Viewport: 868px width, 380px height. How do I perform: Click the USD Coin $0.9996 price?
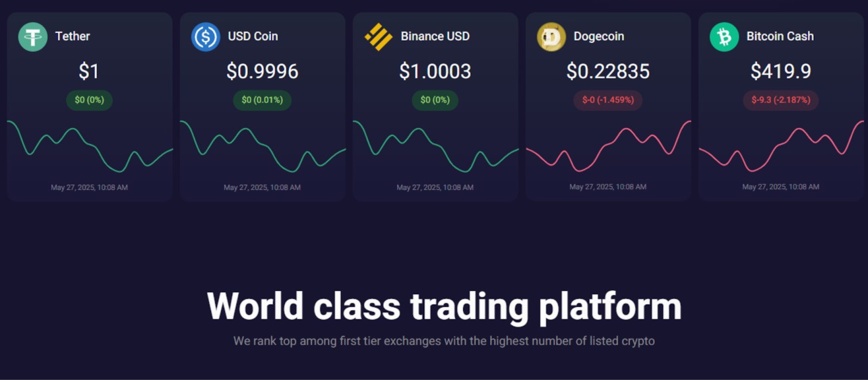262,71
